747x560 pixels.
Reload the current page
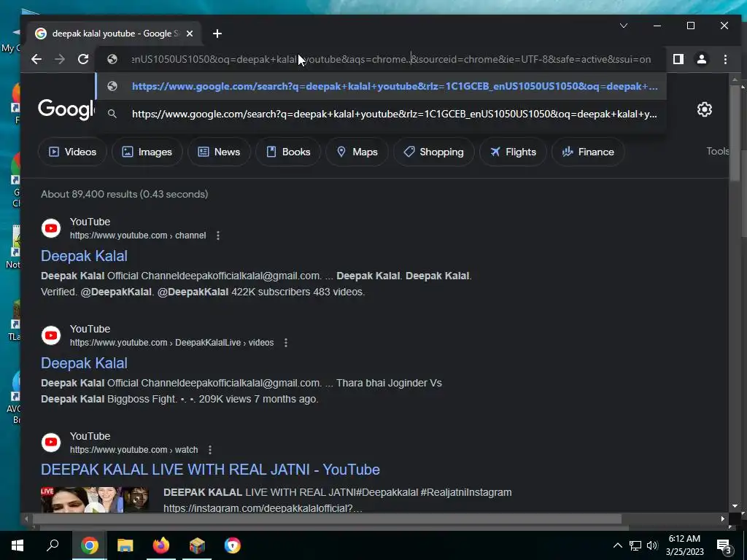[83, 59]
